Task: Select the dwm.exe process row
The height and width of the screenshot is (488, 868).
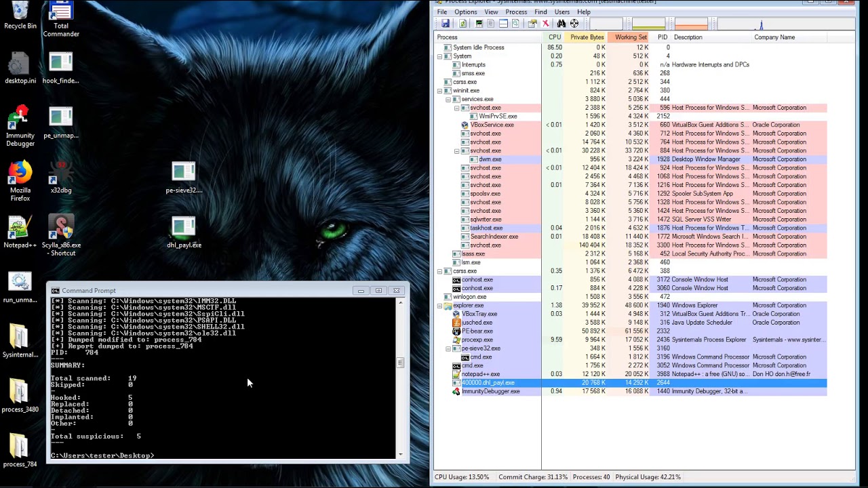Action: pos(630,159)
